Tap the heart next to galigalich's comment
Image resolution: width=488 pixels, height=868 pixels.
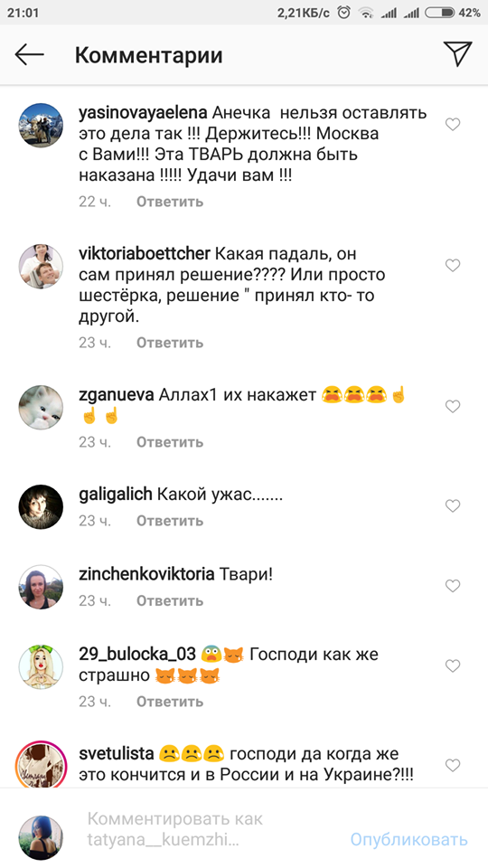pos(453,505)
